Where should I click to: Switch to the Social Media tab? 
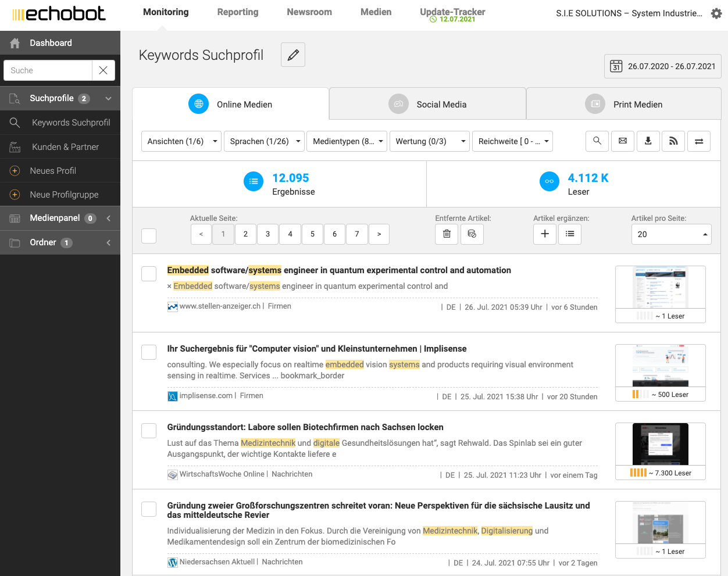[x=427, y=105]
